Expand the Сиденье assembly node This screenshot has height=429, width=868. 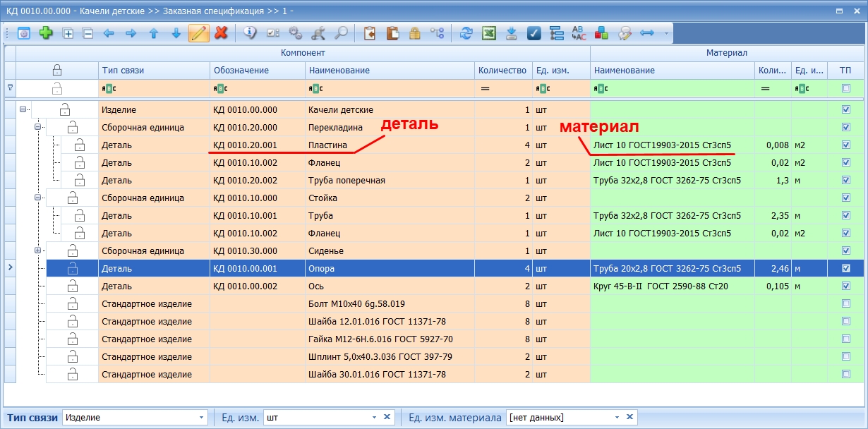click(37, 250)
